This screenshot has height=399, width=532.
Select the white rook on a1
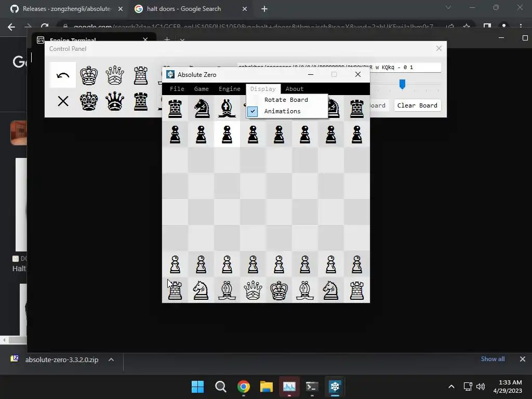tap(175, 290)
